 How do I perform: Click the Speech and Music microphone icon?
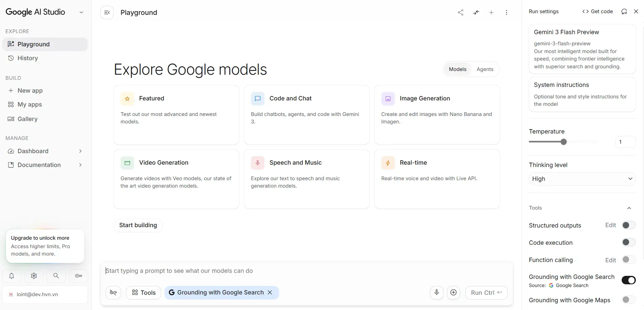[258, 163]
